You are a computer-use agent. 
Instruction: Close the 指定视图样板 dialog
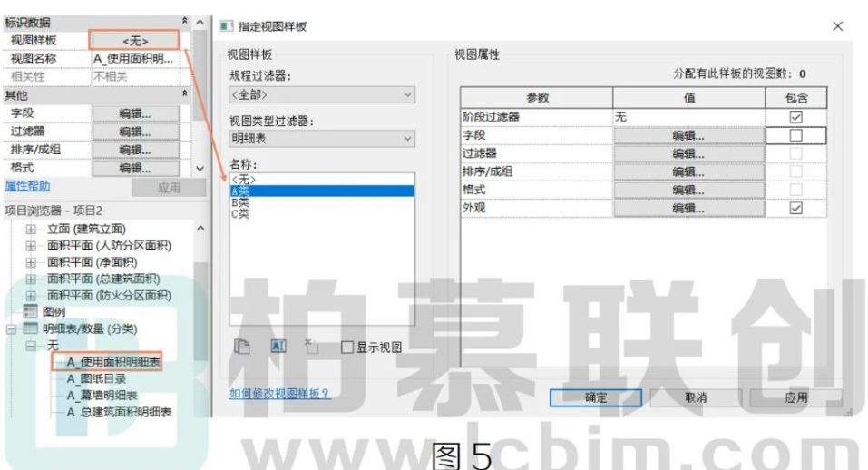pos(837,26)
